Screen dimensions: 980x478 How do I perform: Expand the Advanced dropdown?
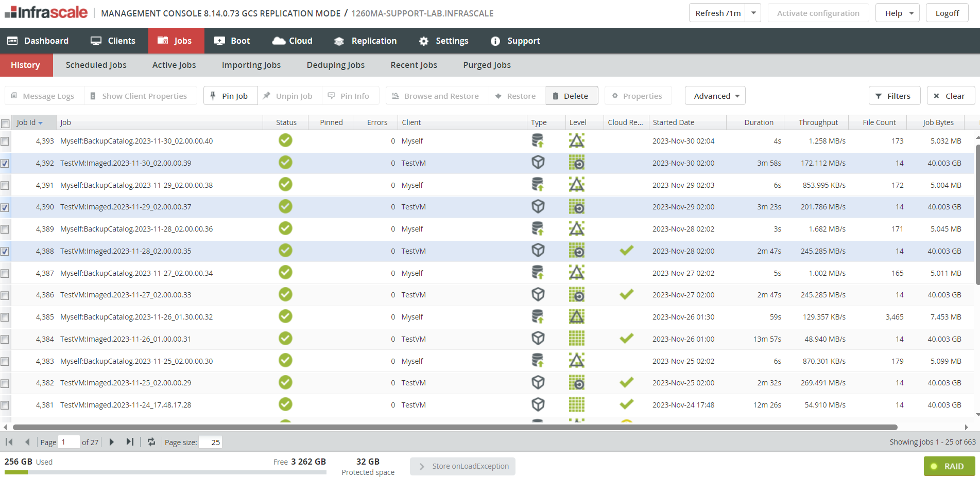[x=715, y=96]
